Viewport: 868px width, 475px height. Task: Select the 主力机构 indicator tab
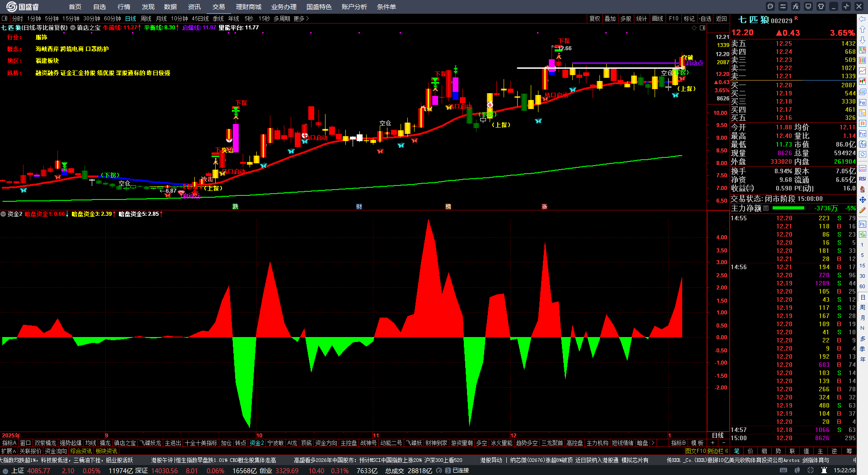click(x=597, y=443)
